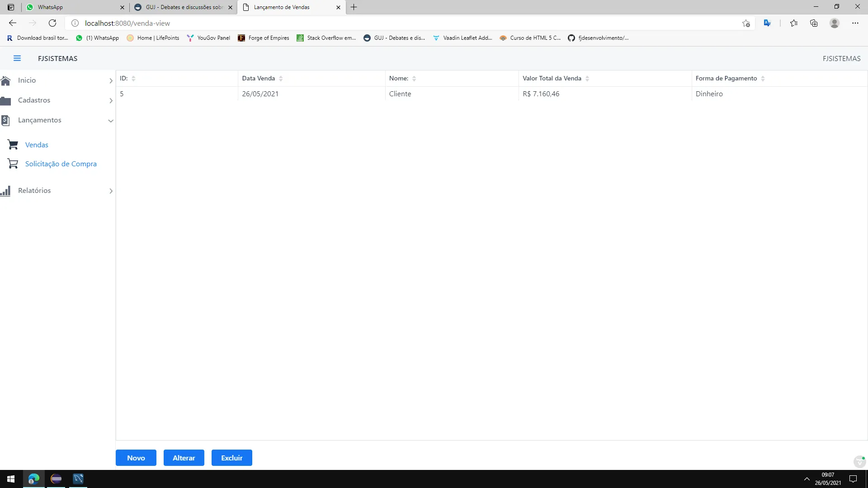The image size is (868, 488).
Task: Switch to the WhatsApp browser tab
Action: pyautogui.click(x=72, y=7)
